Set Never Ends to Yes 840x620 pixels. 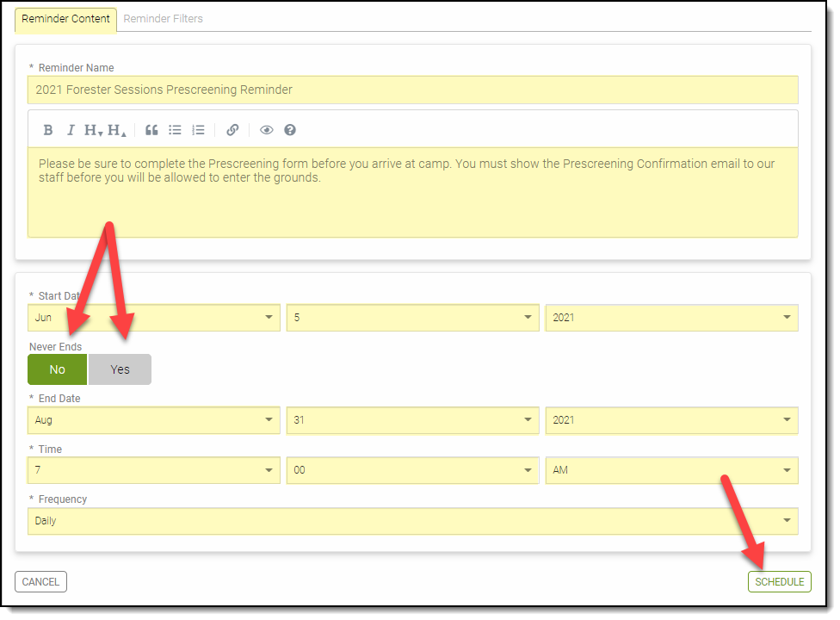tap(120, 369)
